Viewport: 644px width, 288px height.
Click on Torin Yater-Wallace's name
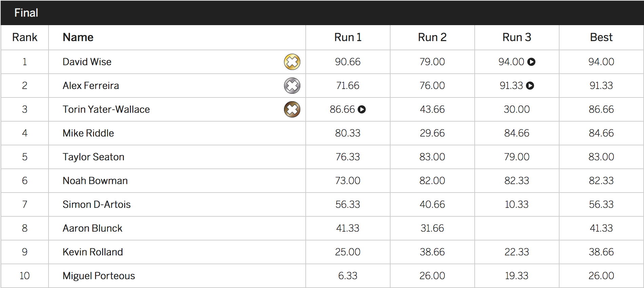106,109
